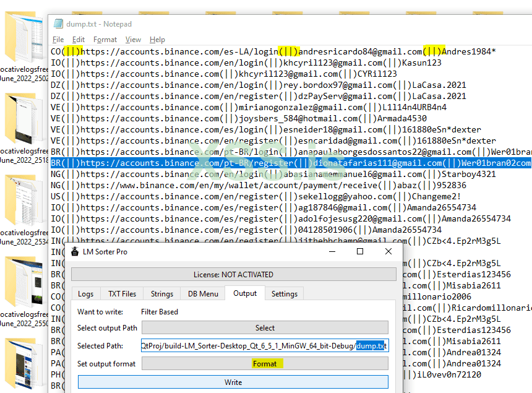Viewport: 532px width, 393px height.
Task: Click the VE es/login line in Notepad
Action: [265, 129]
